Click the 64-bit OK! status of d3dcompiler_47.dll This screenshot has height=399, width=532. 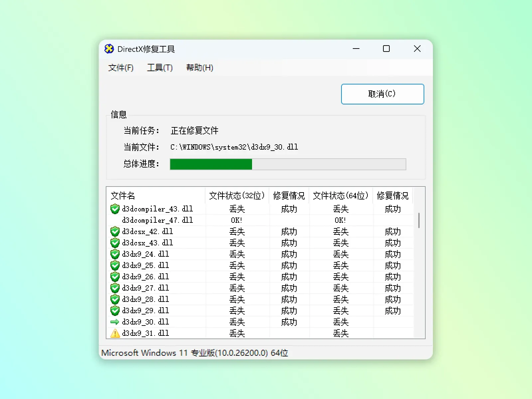[340, 220]
